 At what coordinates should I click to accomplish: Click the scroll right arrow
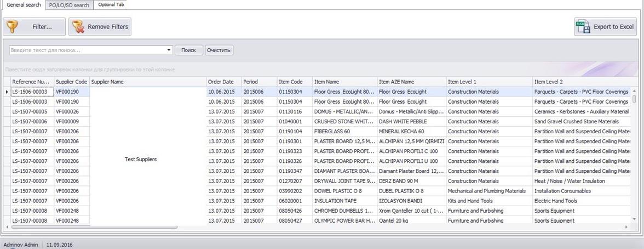(x=626, y=227)
